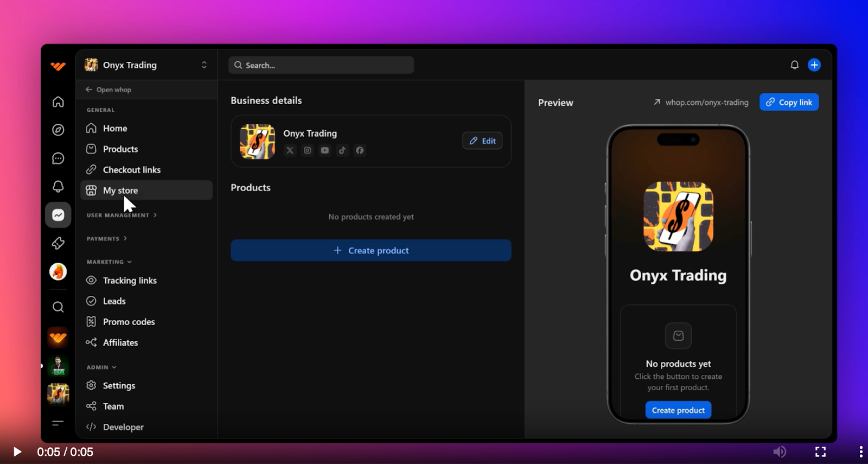868x464 pixels.
Task: Open the home icon in left rail
Action: point(58,102)
